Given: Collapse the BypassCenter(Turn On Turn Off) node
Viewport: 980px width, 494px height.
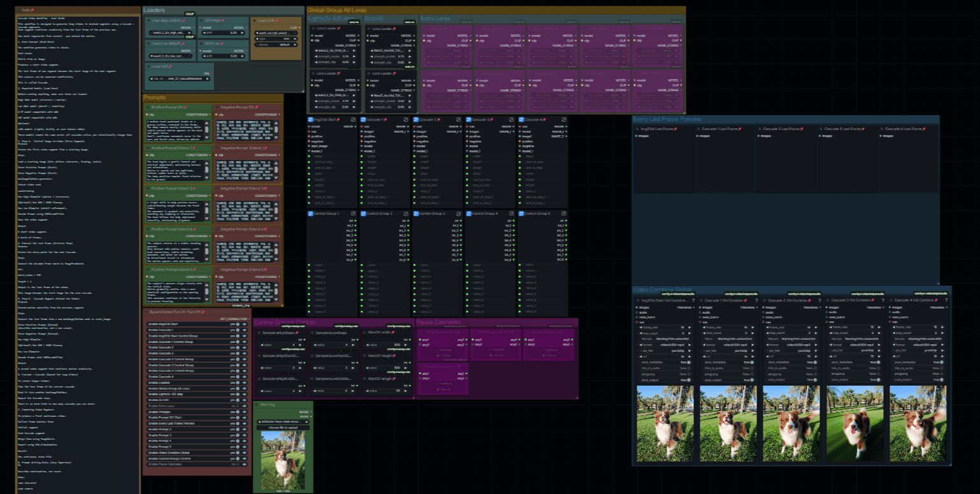Looking at the screenshot, I should click(146, 312).
